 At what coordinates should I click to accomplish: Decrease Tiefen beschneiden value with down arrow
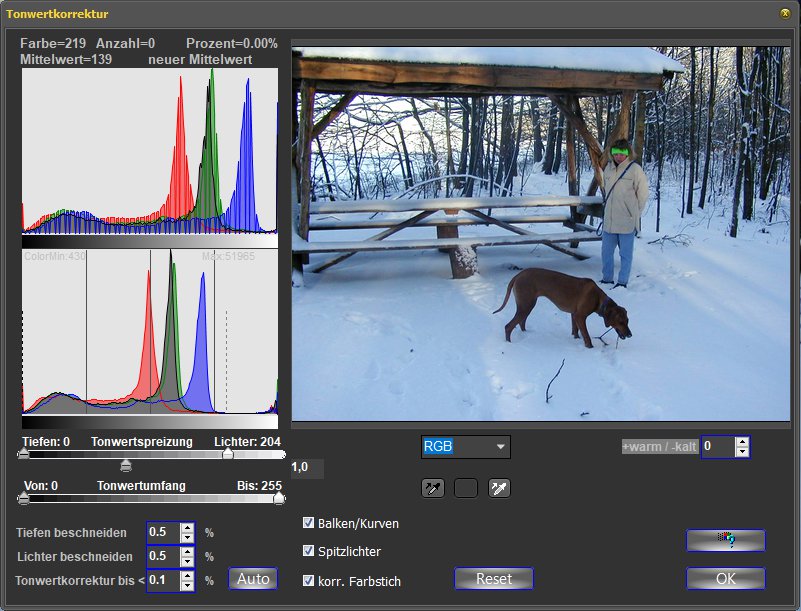[187, 537]
